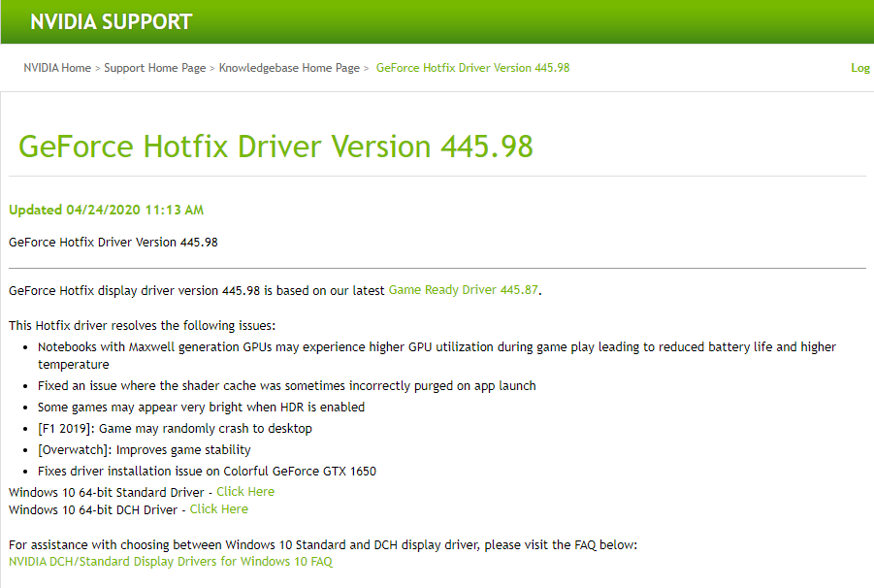Click the black GeForce Hotfix Driver Version 445.98 subtitle

[113, 243]
